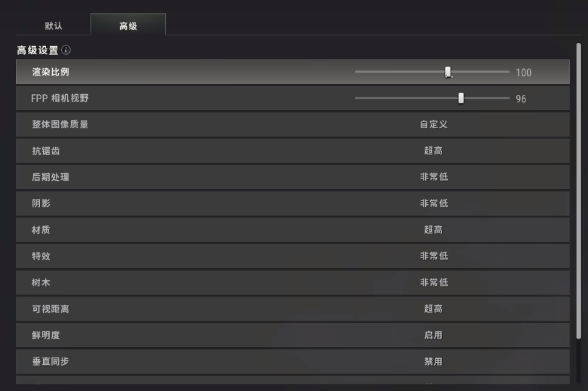Click the FPP 相机视野 slider handle

point(461,98)
